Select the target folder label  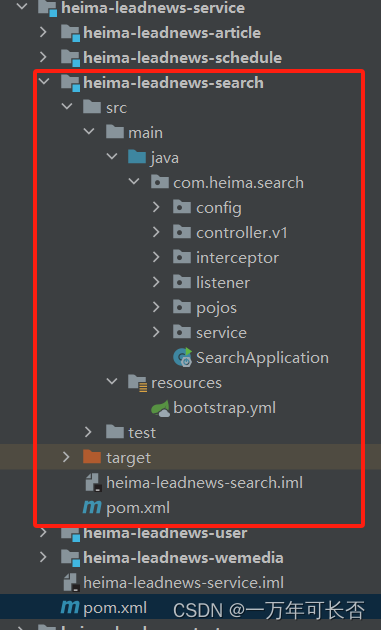(x=129, y=458)
